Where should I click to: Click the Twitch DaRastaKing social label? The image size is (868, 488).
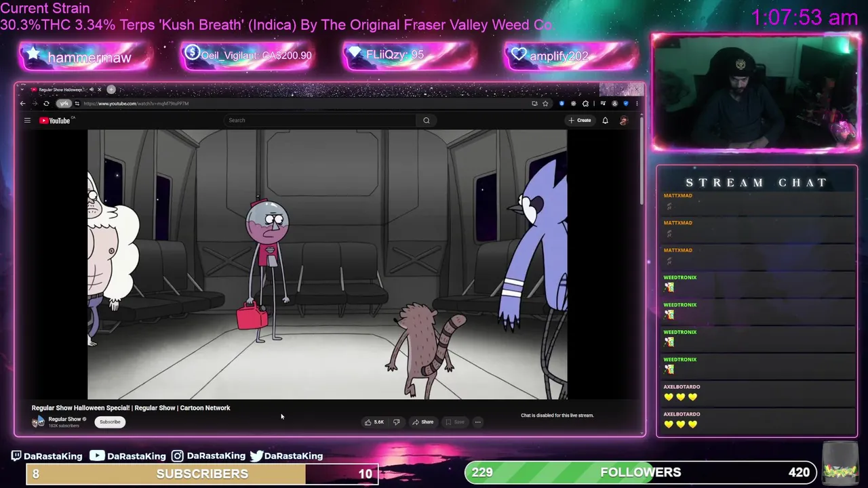[x=47, y=456]
